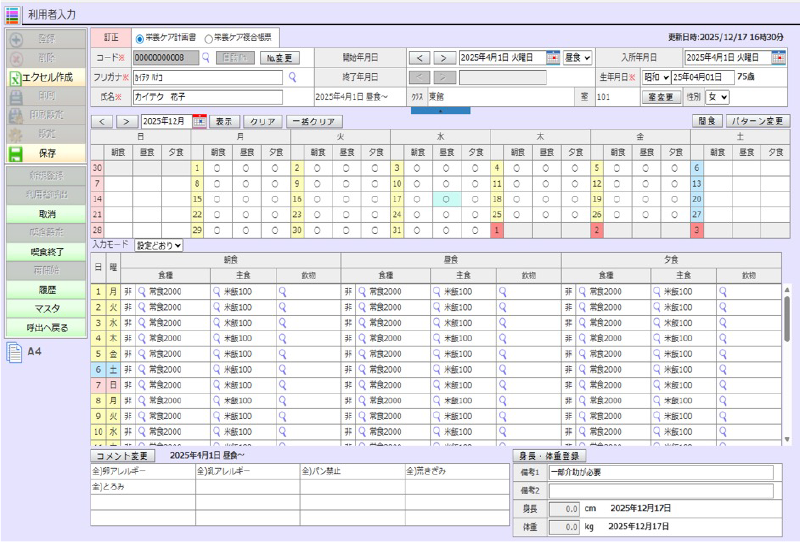Viewport: 800px width, 542px height.
Task: Open calendar picker next to 2025年12月
Action: pos(200,121)
